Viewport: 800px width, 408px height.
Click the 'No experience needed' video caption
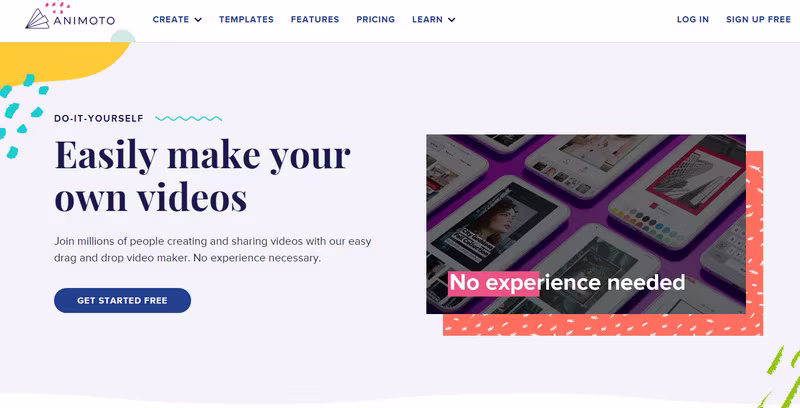[566, 283]
